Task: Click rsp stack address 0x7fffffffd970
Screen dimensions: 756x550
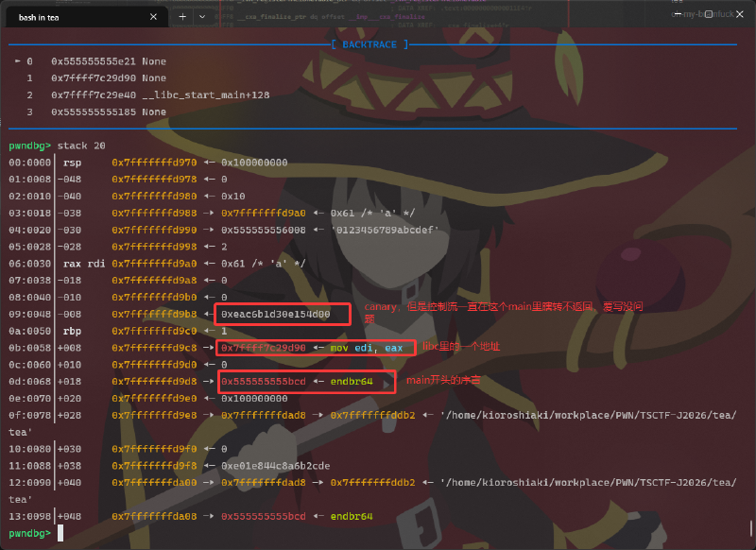Action: [x=154, y=163]
